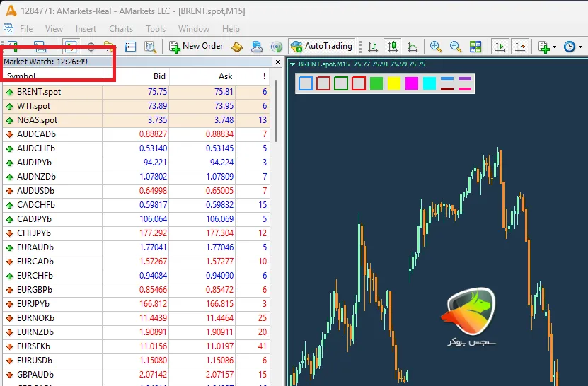Open the Terminal panel icon
Image resolution: width=588 pixels, height=386 pixels.
point(130,47)
